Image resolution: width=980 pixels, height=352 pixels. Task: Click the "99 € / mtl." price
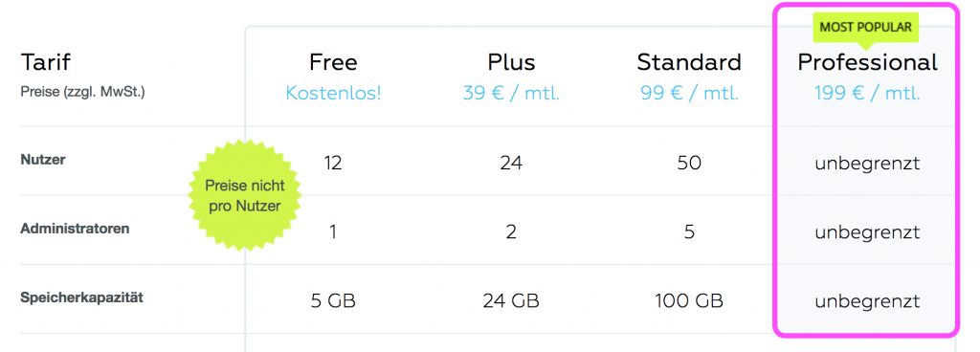[x=689, y=94]
